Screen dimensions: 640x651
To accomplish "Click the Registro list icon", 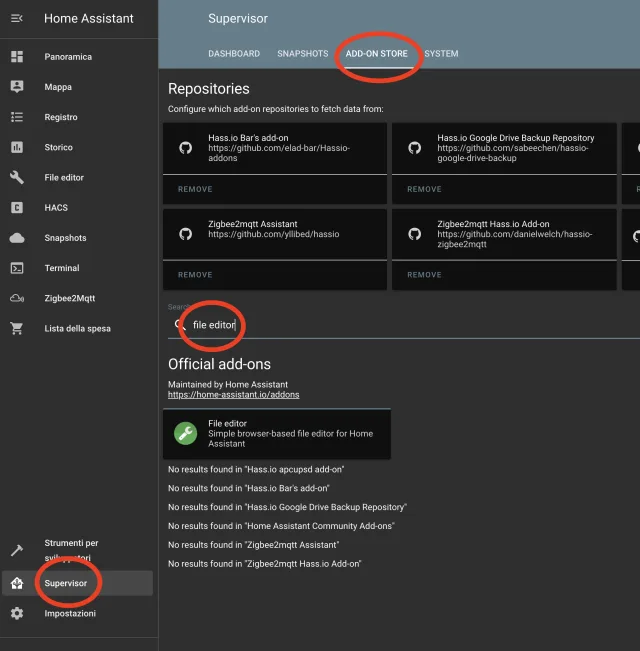I will 17,117.
